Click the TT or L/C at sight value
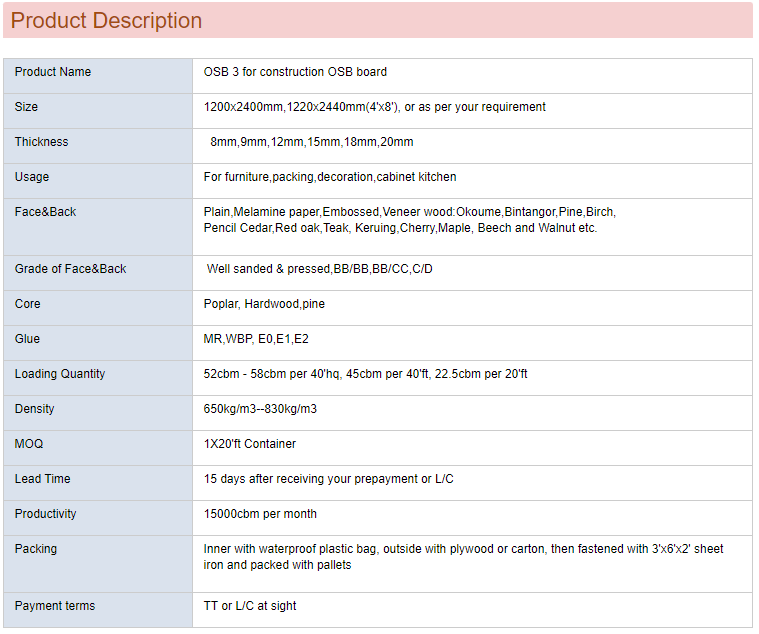The image size is (759, 634). [x=250, y=606]
